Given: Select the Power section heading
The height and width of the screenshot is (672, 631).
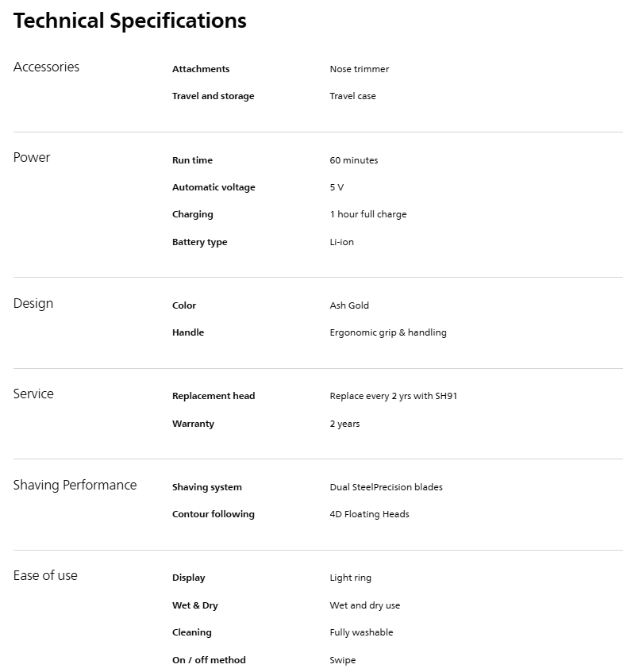Looking at the screenshot, I should click(32, 158).
